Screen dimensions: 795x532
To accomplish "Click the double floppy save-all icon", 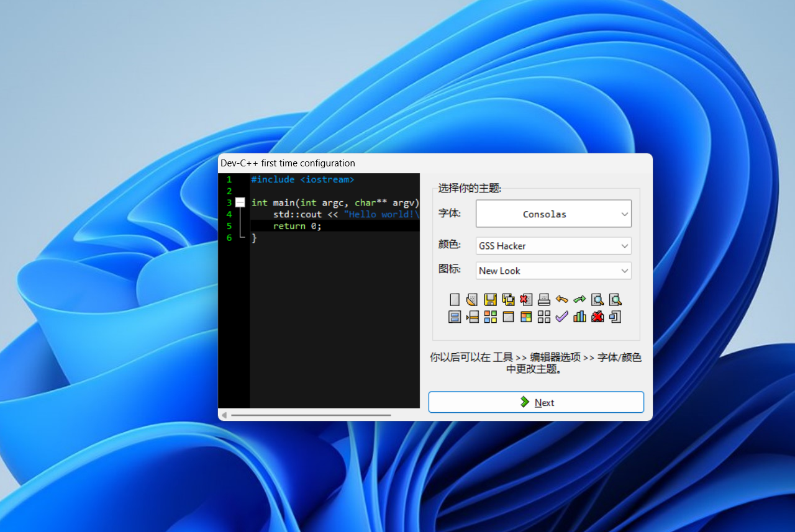I will (508, 300).
